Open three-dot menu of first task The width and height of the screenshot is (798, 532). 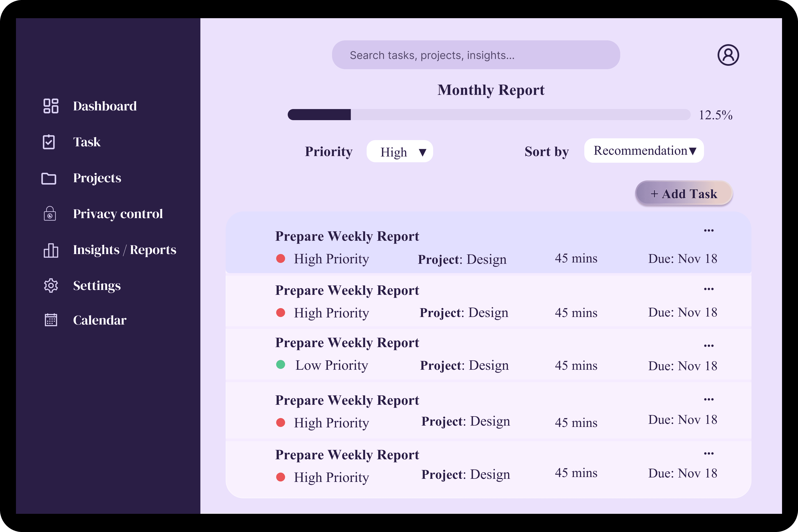click(708, 231)
